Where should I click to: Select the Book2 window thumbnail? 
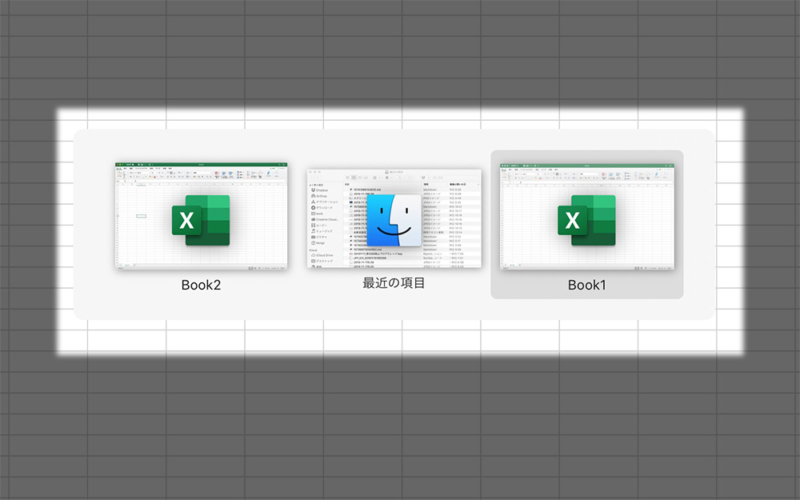coord(201,216)
